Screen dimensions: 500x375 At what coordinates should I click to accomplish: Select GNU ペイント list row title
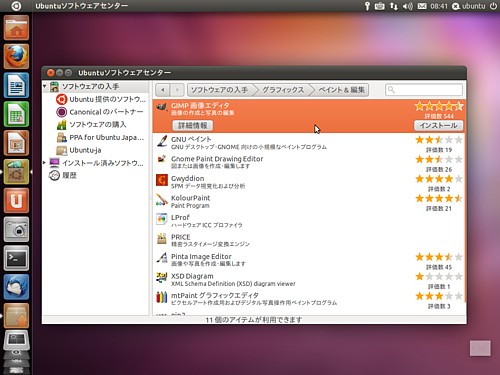(x=191, y=139)
